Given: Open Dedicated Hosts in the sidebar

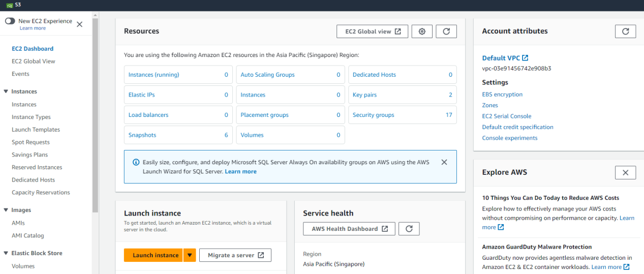Looking at the screenshot, I should pos(33,180).
